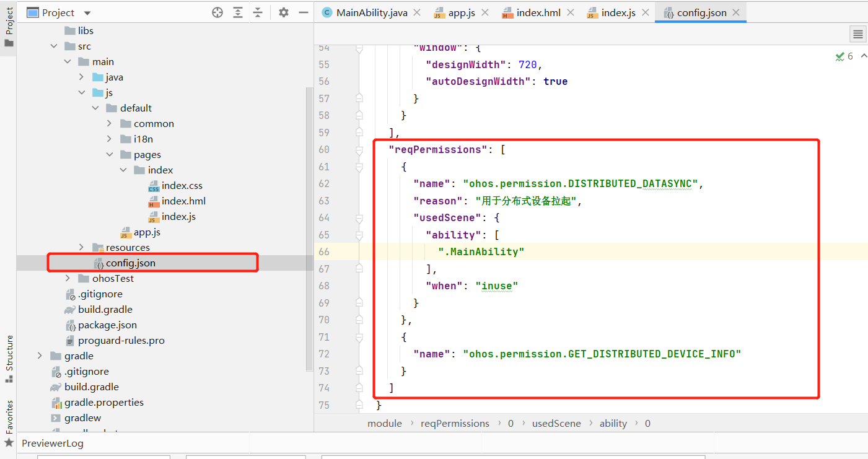Open the Project tool window from left strip
Viewport: 868px width, 459px height.
click(9, 27)
